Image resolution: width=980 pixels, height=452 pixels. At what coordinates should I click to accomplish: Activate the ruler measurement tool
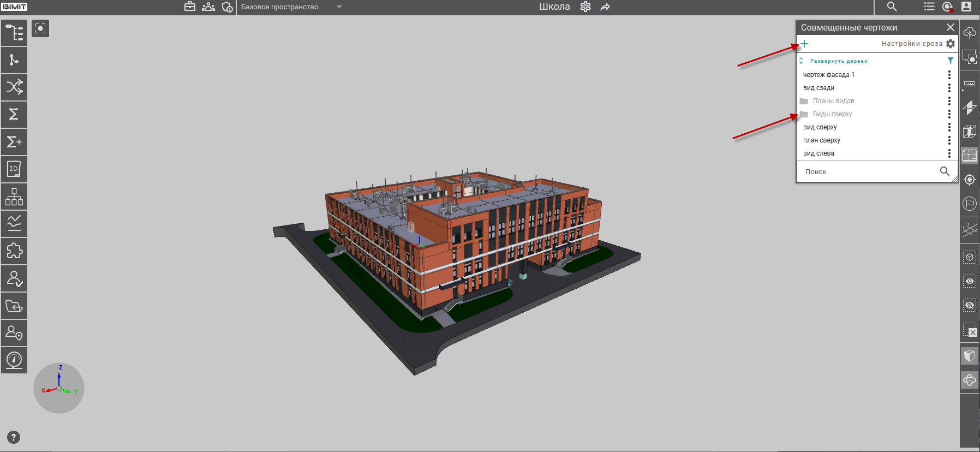pos(970,84)
